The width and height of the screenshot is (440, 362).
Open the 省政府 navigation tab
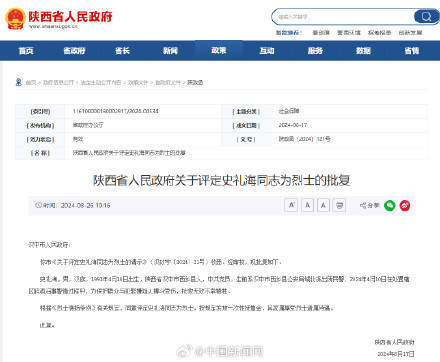point(74,51)
